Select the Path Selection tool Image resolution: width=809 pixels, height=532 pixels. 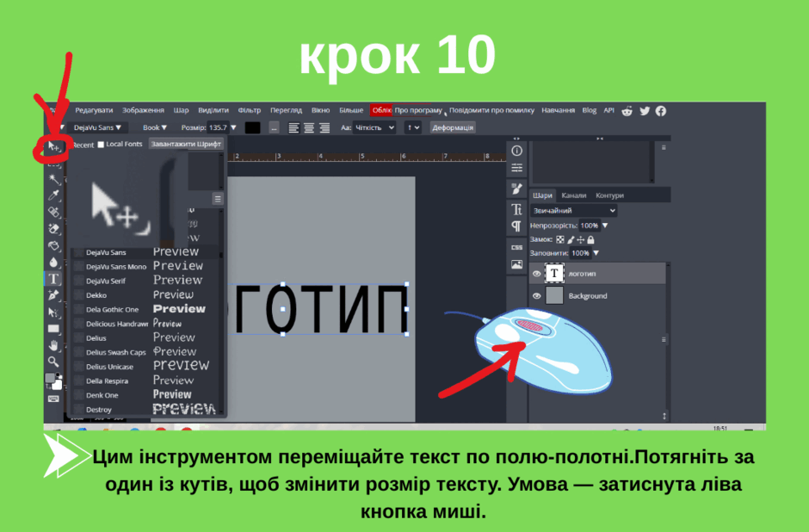pos(53,312)
